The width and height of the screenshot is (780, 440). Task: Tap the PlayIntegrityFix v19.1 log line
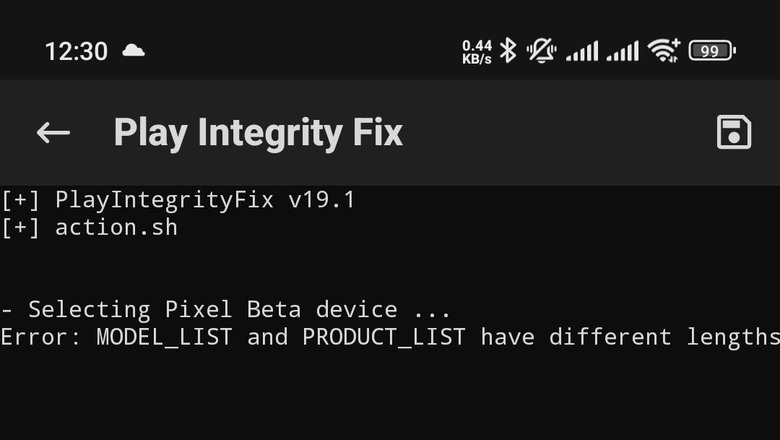178,200
